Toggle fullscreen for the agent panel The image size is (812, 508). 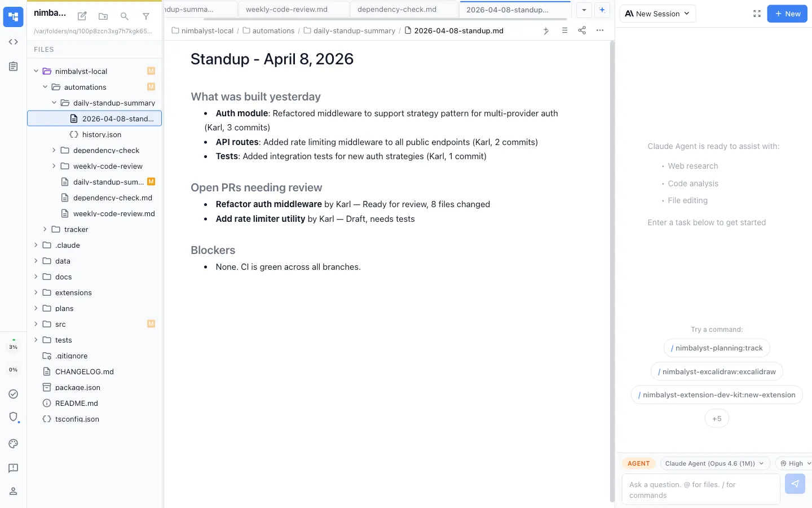pyautogui.click(x=757, y=14)
